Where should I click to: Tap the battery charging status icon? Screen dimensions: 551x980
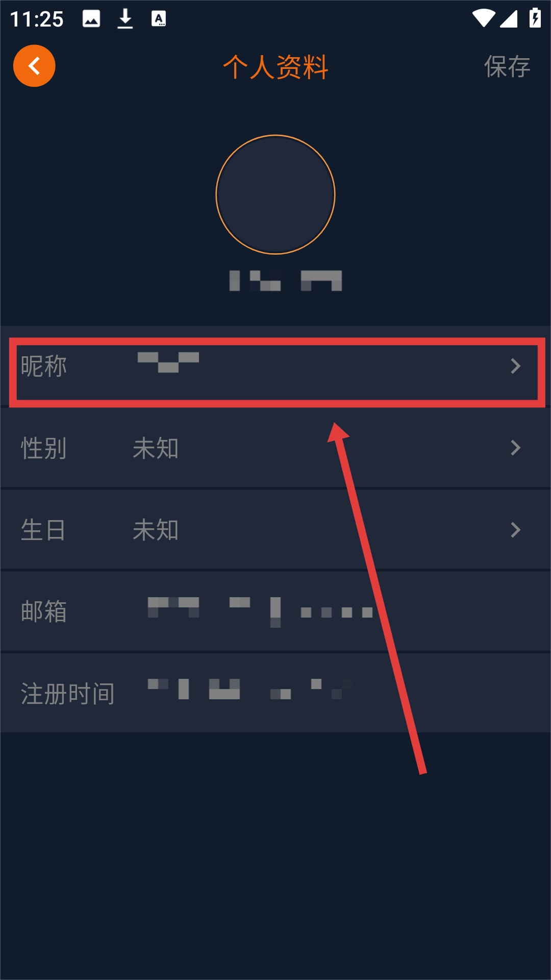tap(535, 18)
